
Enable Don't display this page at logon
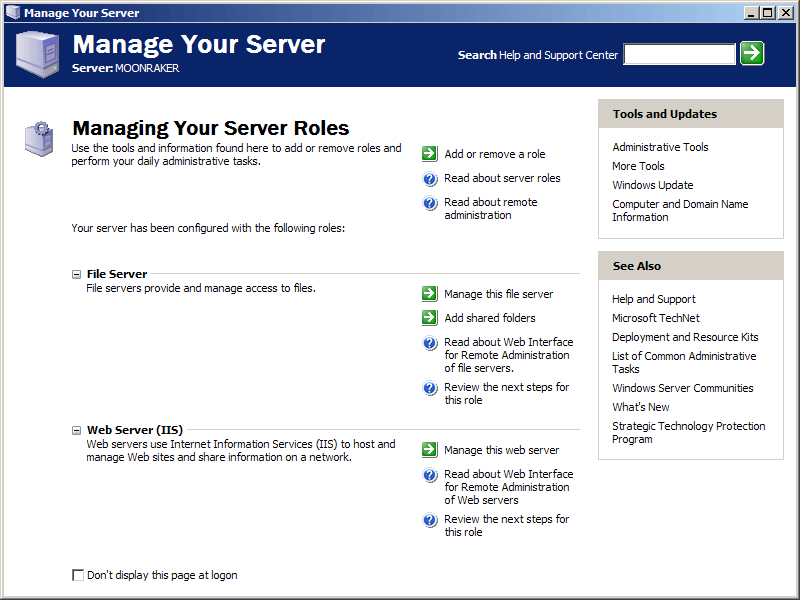pos(78,576)
